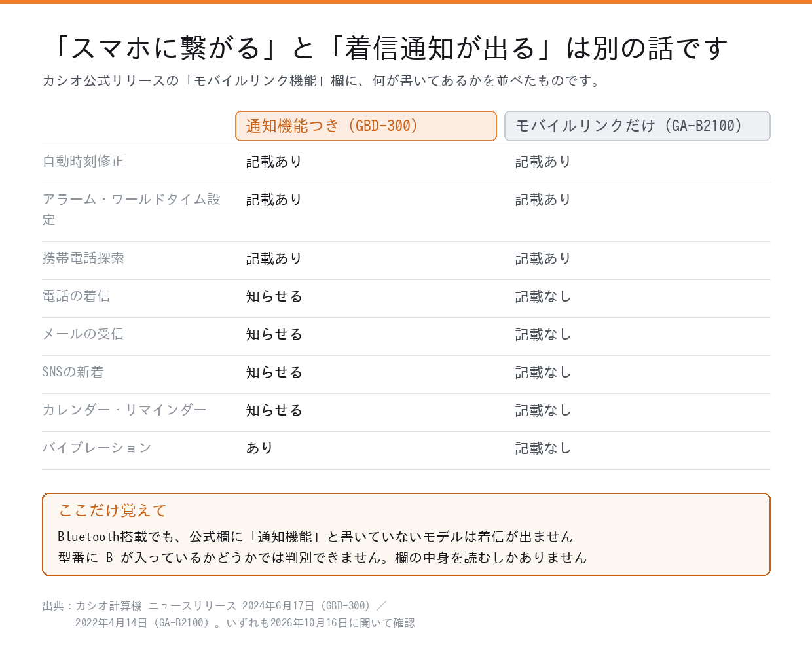Click the 携帯電話探索 row label
Screen dimensions: 812x655
click(x=83, y=258)
